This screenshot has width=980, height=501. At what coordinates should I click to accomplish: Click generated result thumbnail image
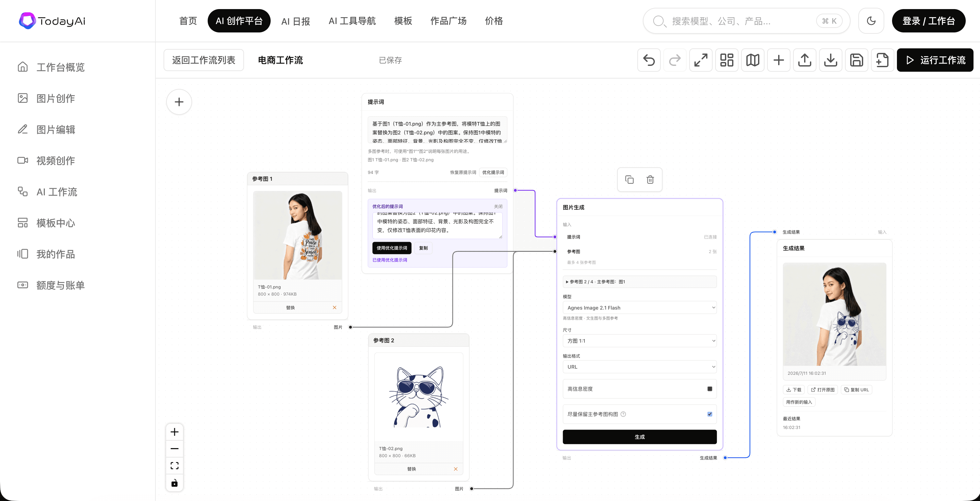click(x=834, y=314)
